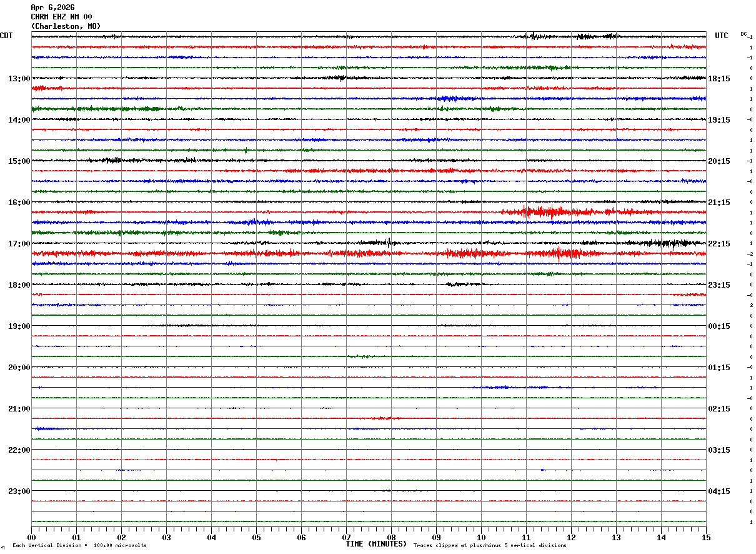Select the 13:00 CDT time label
Viewport: 756px width, 554px height.
[19, 79]
